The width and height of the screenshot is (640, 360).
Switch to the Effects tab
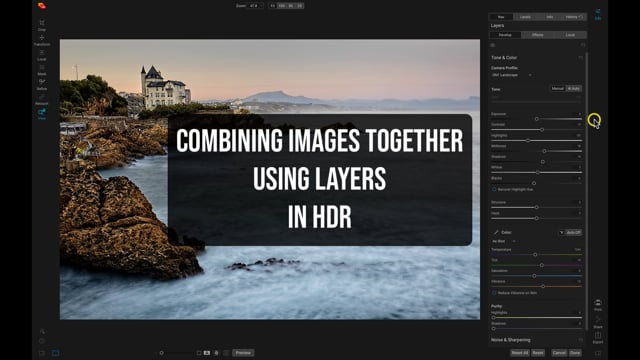coord(538,35)
